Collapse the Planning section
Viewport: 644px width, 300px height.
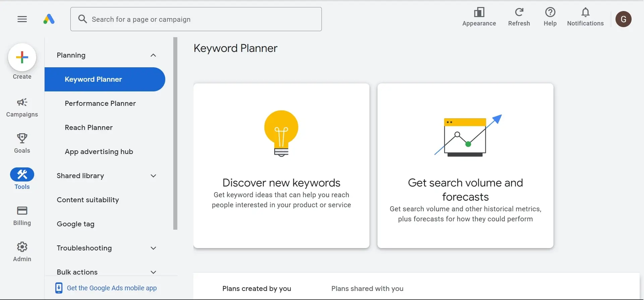coord(153,55)
